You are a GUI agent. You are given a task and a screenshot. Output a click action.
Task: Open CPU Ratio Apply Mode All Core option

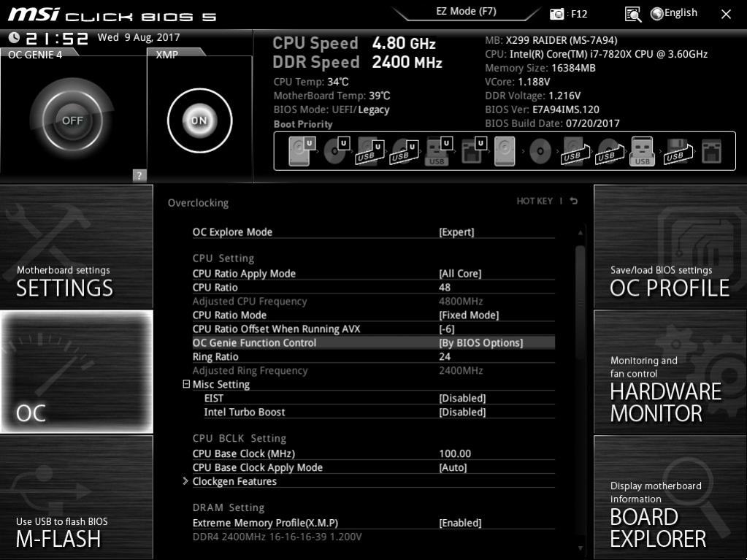tap(460, 273)
